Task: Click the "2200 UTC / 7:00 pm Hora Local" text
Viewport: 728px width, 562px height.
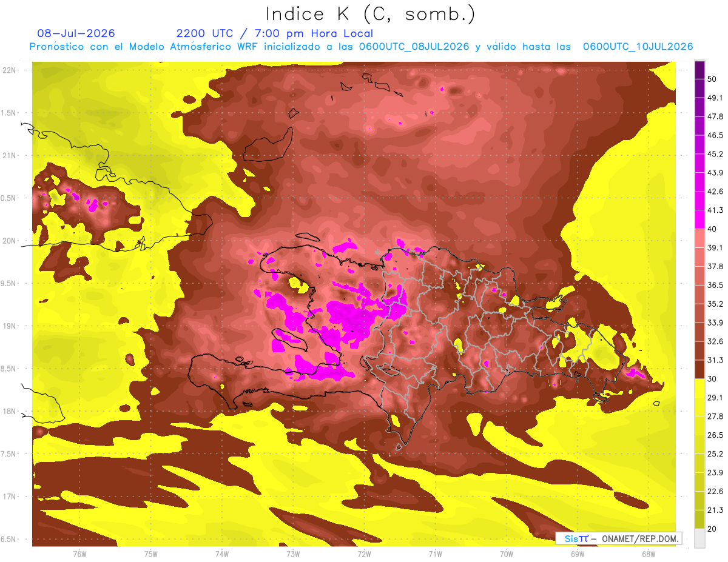Action: tap(275, 33)
